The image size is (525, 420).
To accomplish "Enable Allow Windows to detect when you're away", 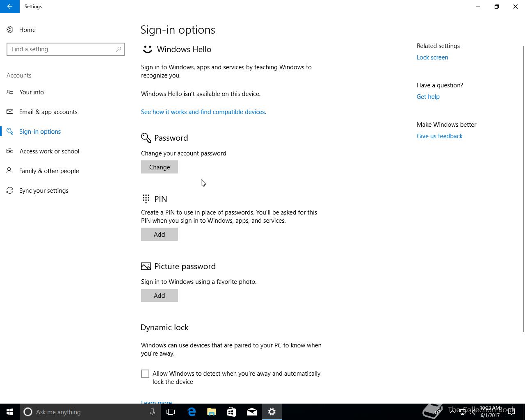I will (x=145, y=374).
